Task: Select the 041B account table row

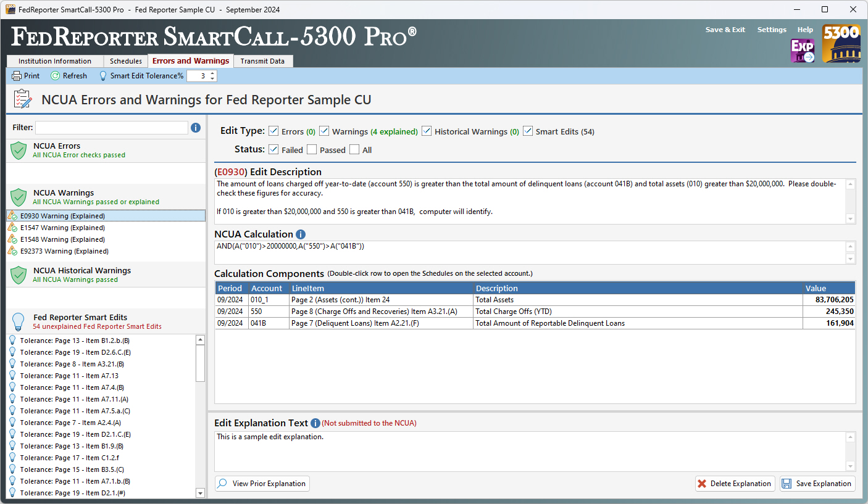Action: coord(535,323)
